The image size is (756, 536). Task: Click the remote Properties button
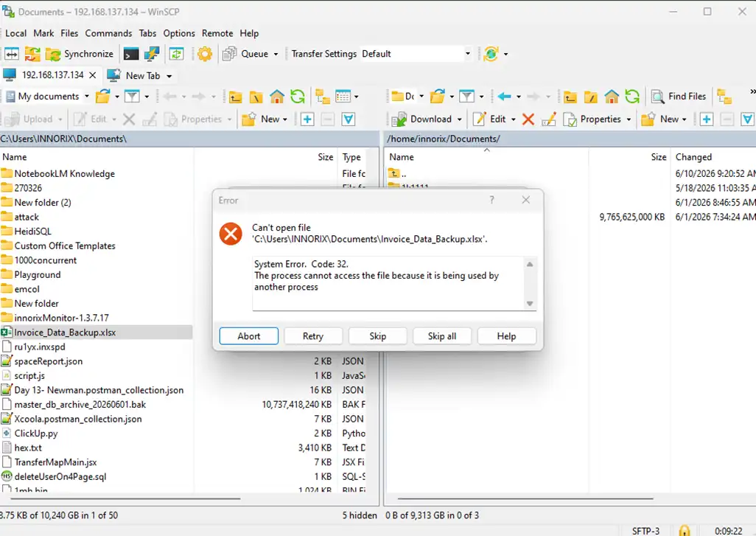point(592,119)
